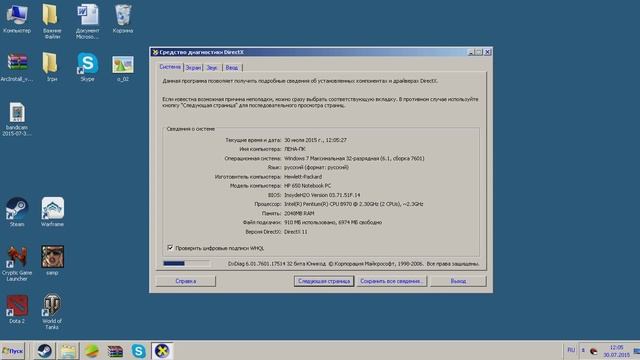Switch to the Экран tab
Viewport: 640px width, 360px height.
point(193,68)
